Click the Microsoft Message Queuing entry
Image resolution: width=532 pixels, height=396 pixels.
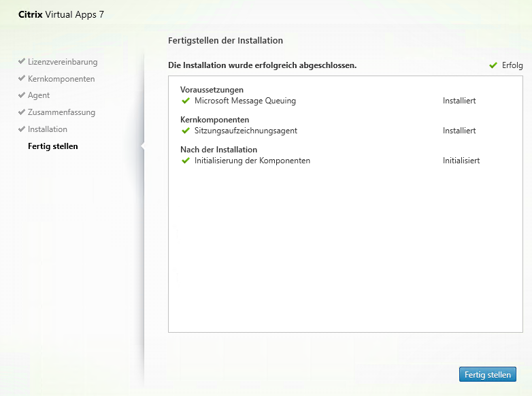click(245, 101)
